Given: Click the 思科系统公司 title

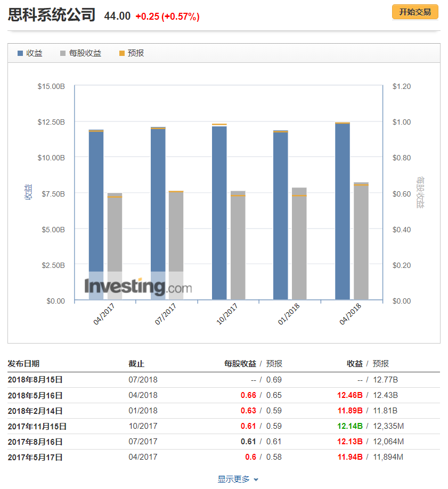Looking at the screenshot, I should coord(52,15).
